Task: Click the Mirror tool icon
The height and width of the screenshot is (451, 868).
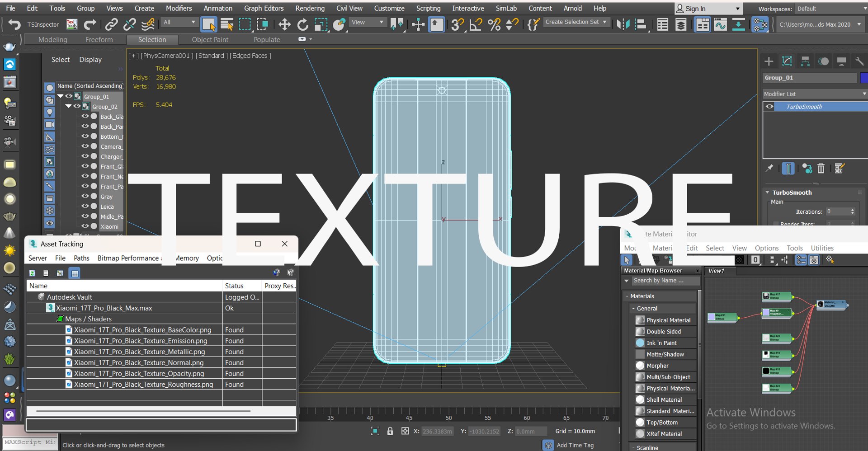Action: (x=623, y=24)
